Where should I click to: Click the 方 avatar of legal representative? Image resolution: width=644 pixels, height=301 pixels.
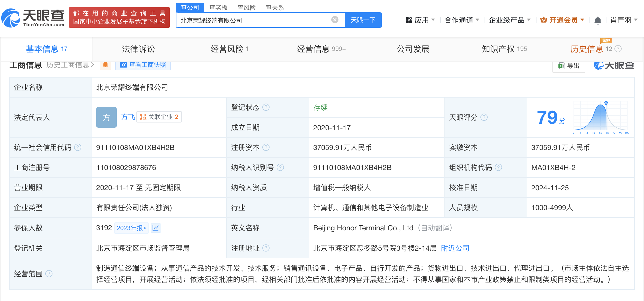(106, 117)
